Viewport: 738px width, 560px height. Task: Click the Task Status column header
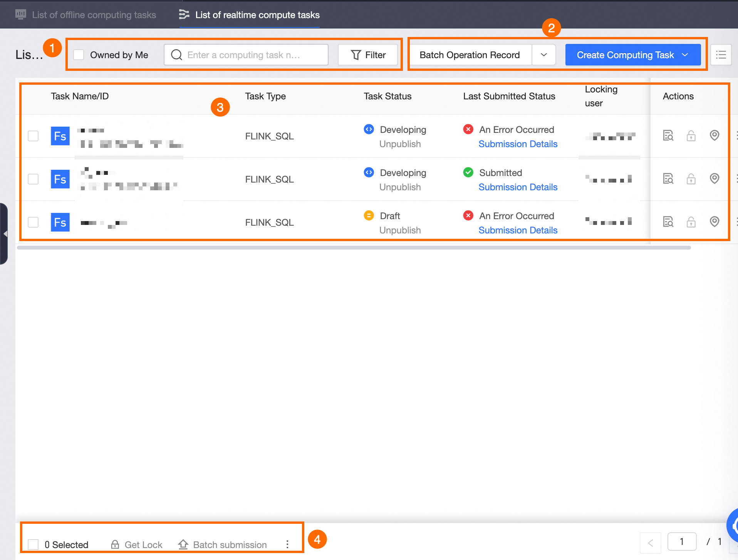387,96
